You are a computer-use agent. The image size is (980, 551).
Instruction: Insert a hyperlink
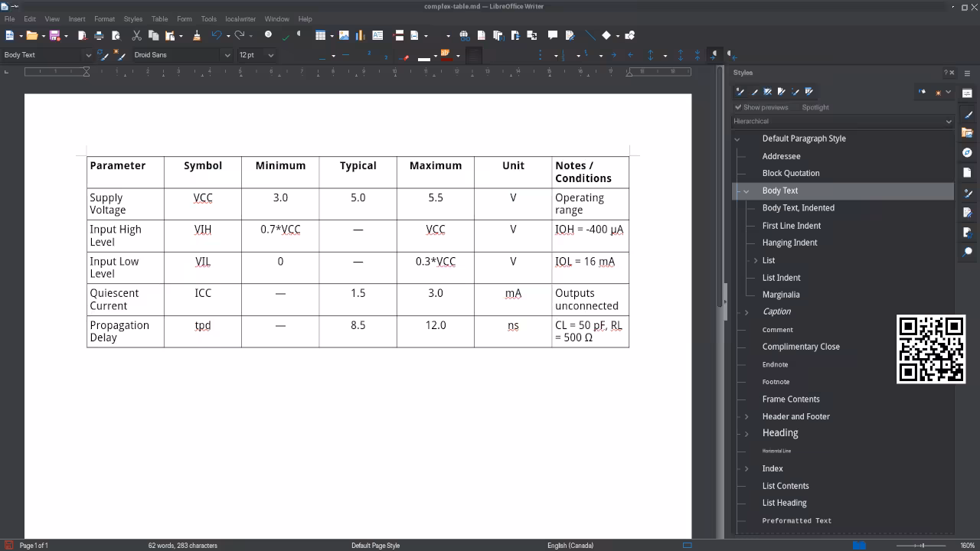pos(464,35)
